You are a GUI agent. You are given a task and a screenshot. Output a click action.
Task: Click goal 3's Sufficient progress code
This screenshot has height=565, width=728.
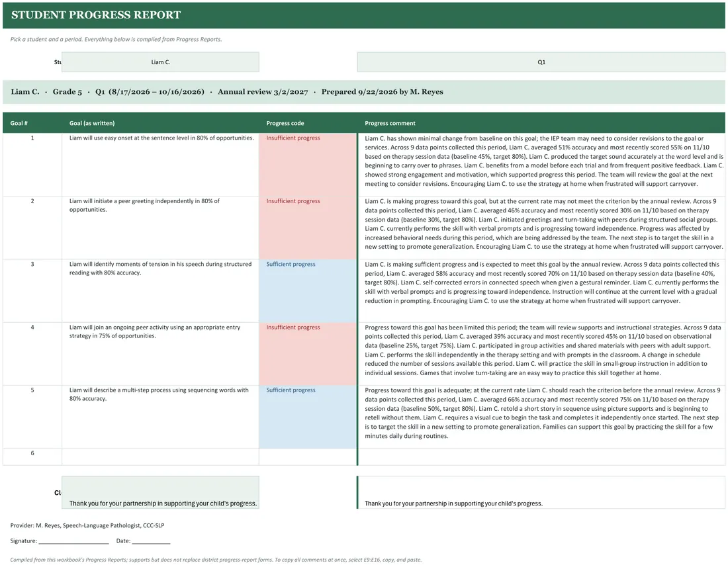click(308, 290)
